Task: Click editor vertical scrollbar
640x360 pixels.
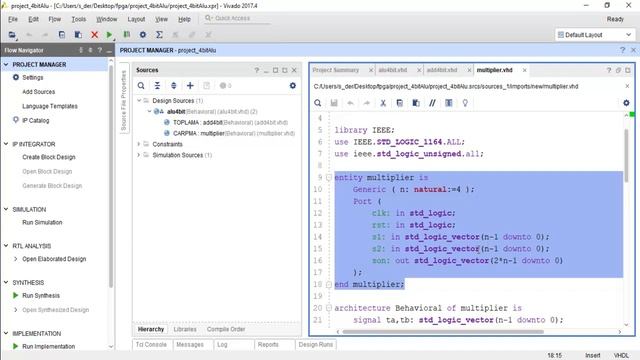Action: 626,156
